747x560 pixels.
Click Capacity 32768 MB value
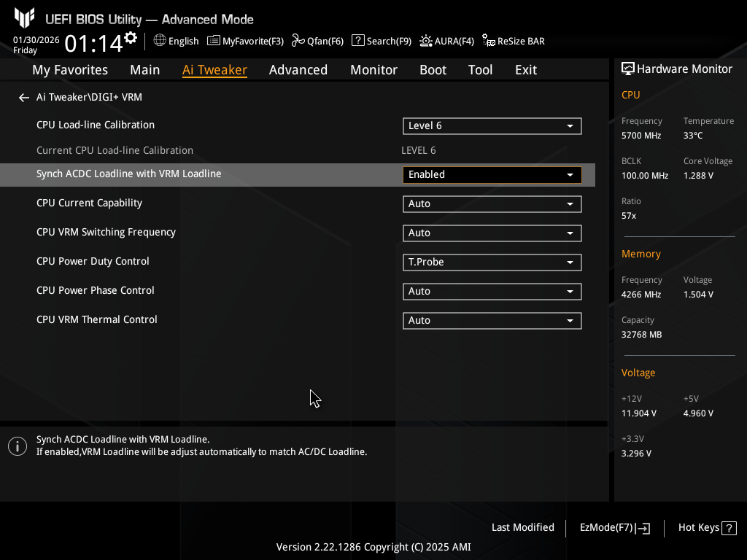coord(641,335)
